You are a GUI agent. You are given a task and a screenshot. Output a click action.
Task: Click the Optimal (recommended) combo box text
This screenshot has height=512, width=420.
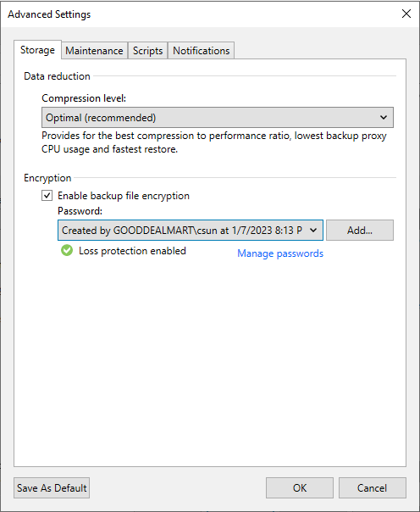pyautogui.click(x=101, y=118)
